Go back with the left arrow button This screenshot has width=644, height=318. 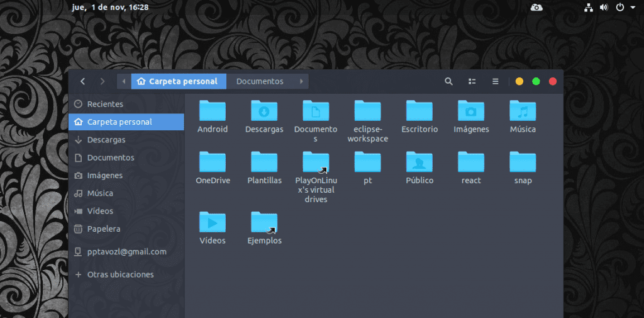click(x=83, y=81)
